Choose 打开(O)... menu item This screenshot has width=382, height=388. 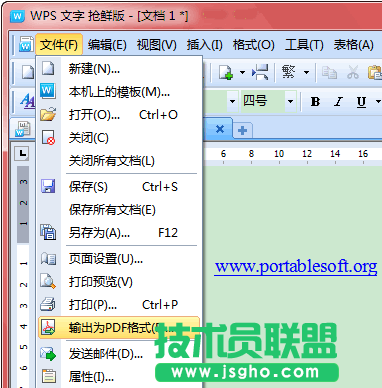(119, 115)
